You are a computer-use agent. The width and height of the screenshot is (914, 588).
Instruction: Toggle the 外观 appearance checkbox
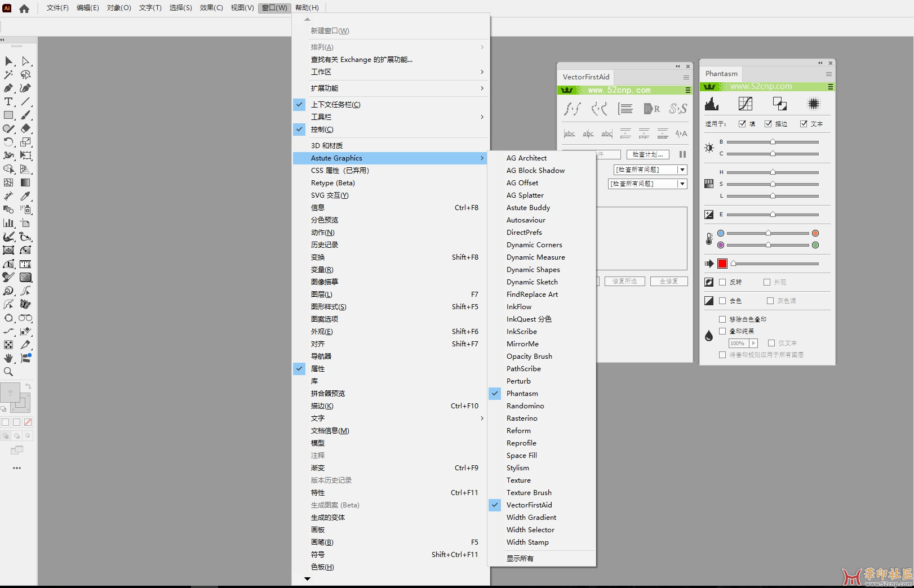pyautogui.click(x=767, y=282)
